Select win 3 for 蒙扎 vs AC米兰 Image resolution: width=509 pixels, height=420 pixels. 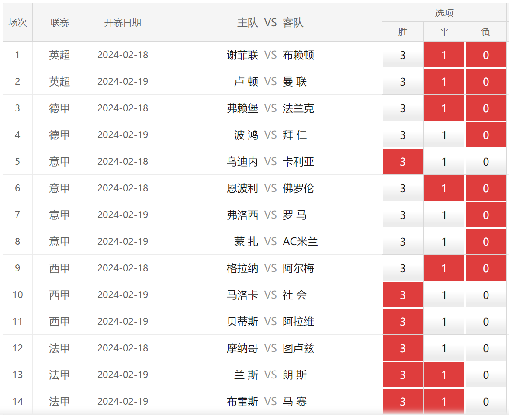tap(402, 241)
